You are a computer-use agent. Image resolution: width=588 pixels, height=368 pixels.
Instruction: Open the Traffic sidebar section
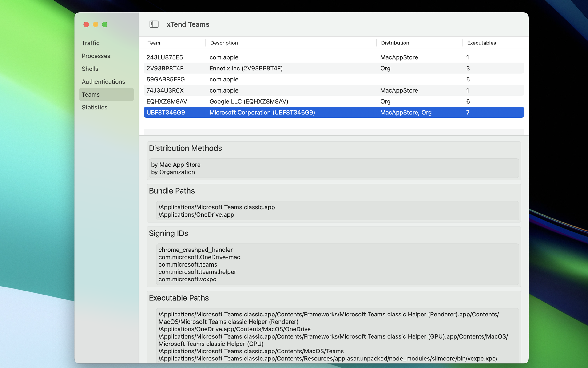[91, 43]
